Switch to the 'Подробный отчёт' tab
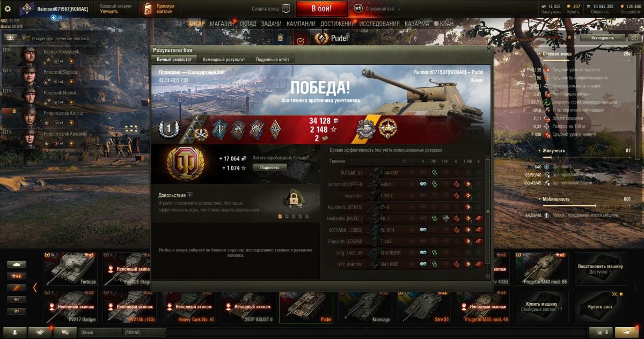 click(273, 60)
